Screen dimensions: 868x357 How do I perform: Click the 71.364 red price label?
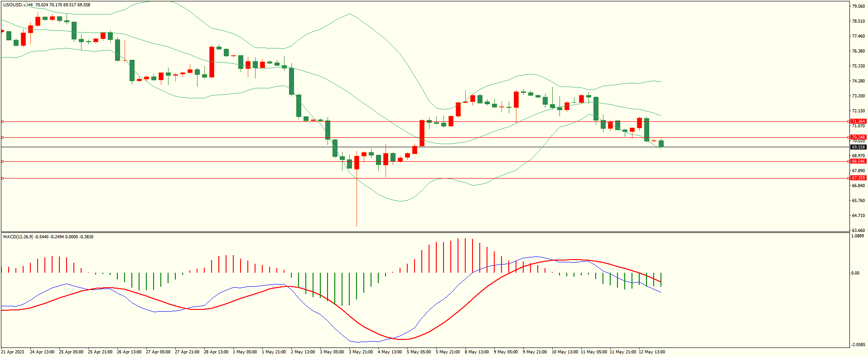click(x=858, y=121)
